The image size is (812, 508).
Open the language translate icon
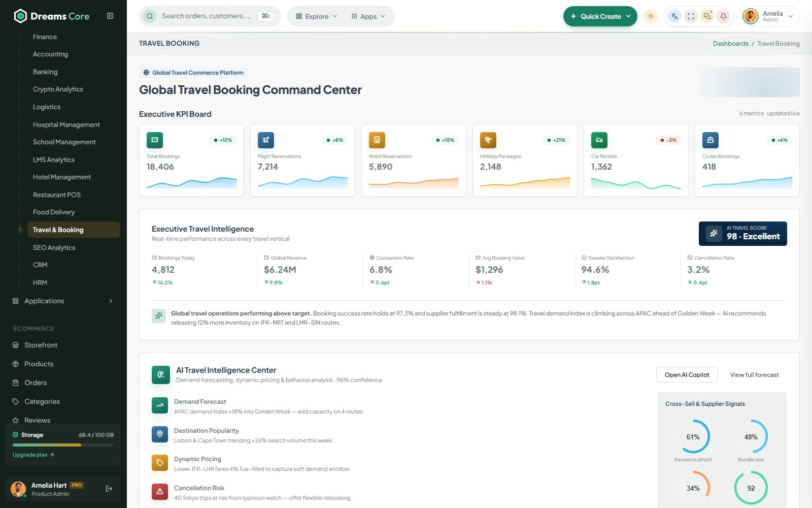(x=674, y=16)
